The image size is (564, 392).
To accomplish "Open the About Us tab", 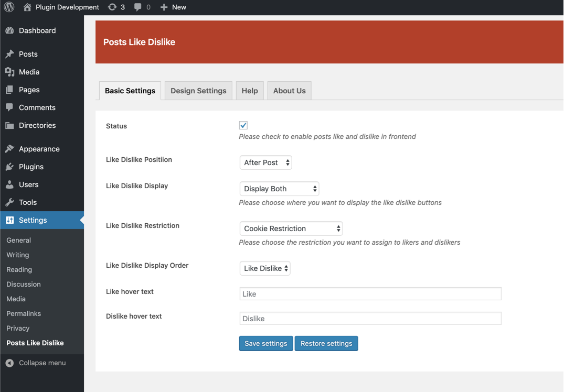I will point(289,91).
